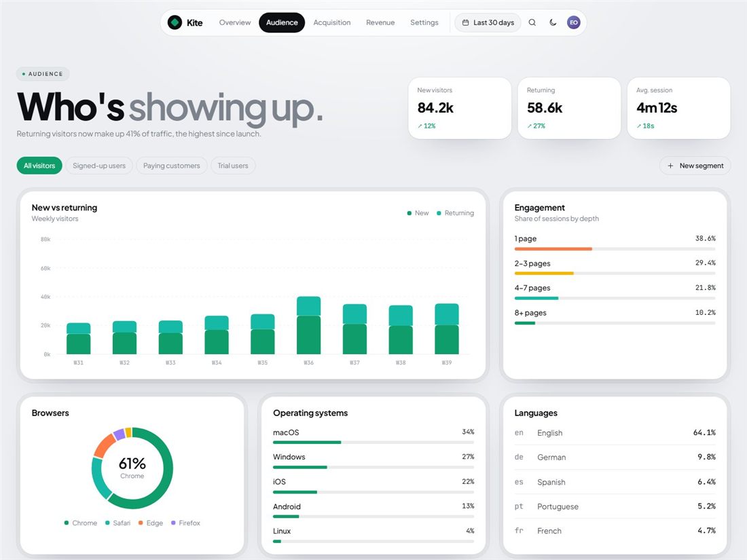Toggle the New series legend
Screen dimensions: 747x560
point(418,213)
